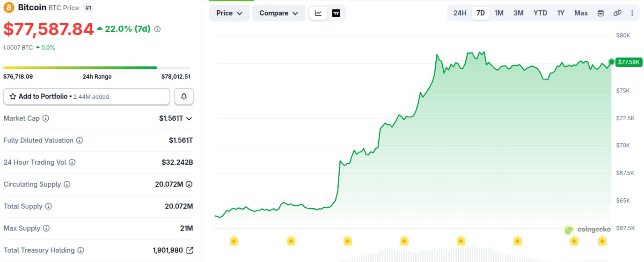Click the $77.58K current price label
644x262 pixels.
point(629,62)
